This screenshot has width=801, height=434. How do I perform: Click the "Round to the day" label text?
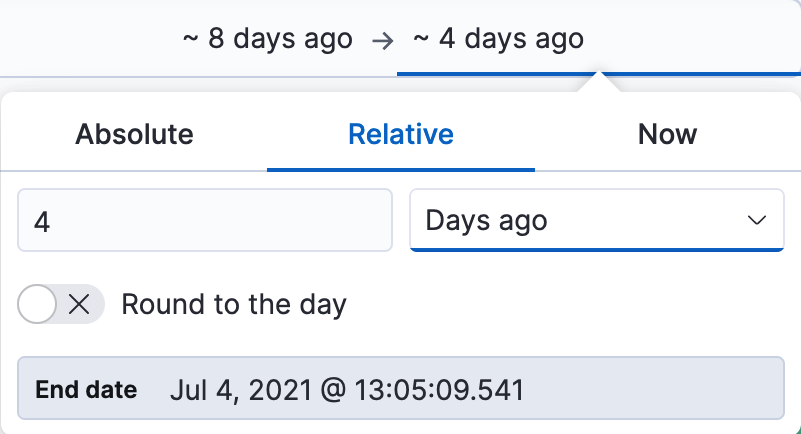pos(234,305)
